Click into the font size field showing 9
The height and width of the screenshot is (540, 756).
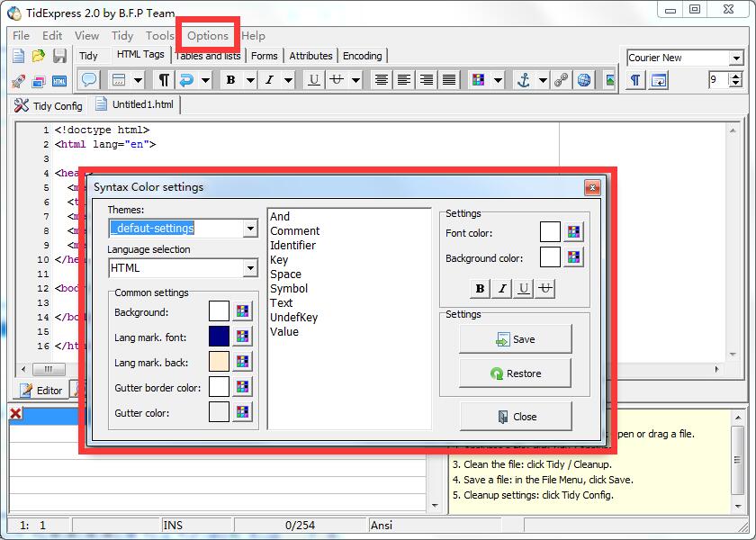coord(718,79)
